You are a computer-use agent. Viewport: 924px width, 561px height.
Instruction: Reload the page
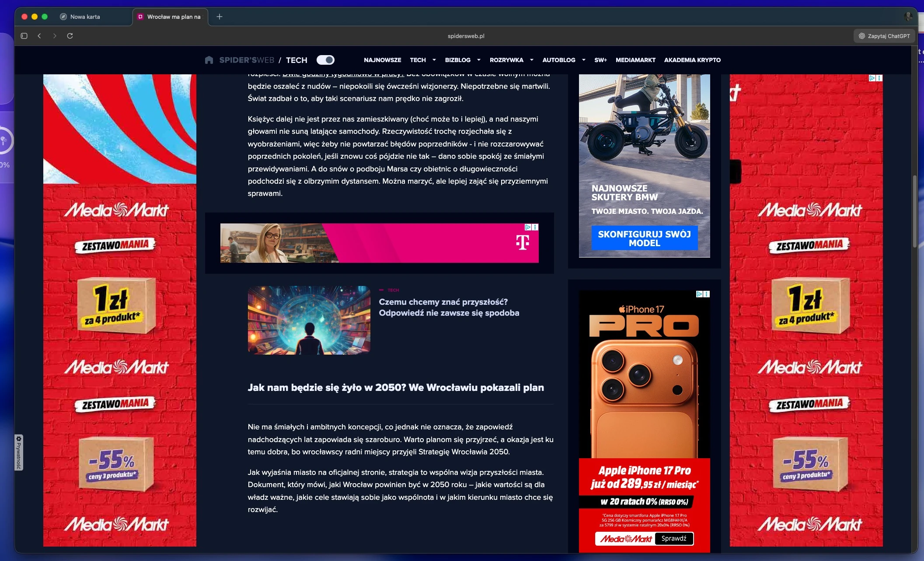[x=70, y=36]
